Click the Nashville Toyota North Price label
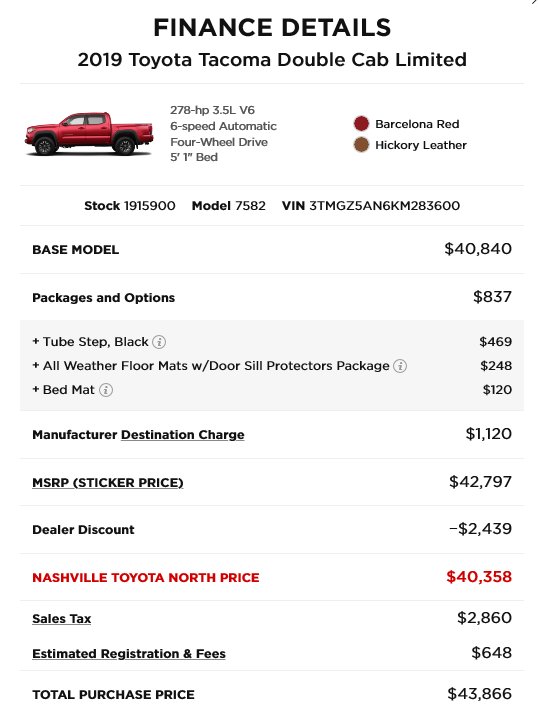 tap(146, 578)
